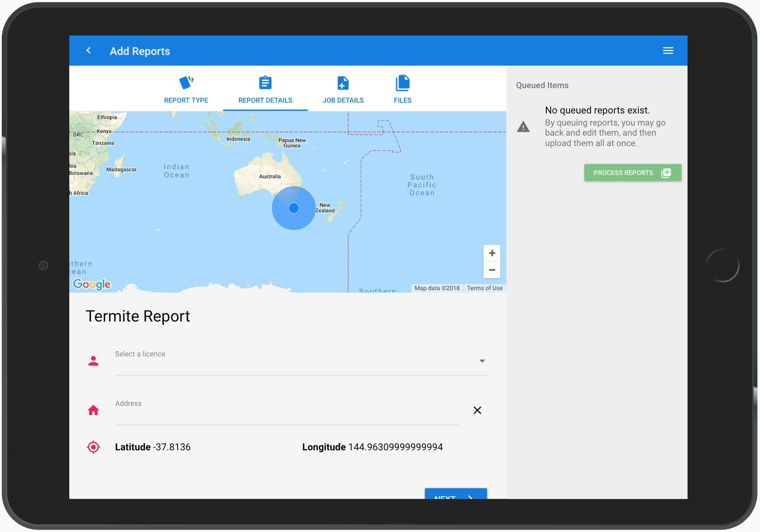This screenshot has width=760, height=532.
Task: Zoom in on the map
Action: pos(492,253)
